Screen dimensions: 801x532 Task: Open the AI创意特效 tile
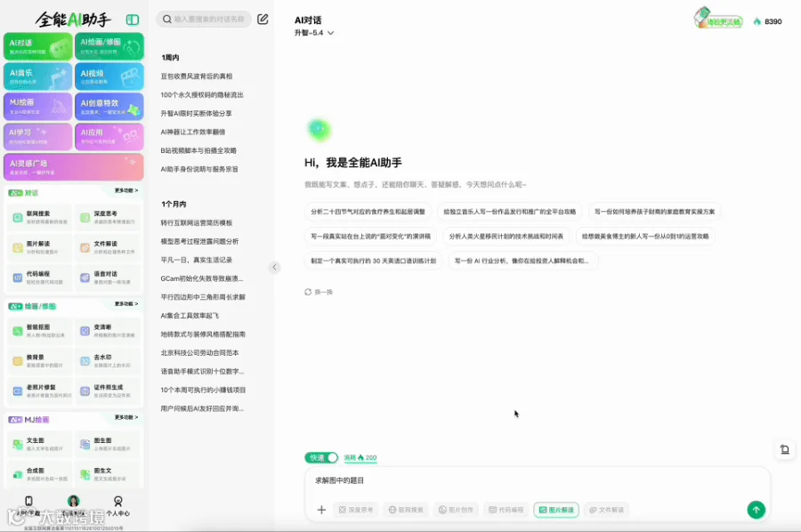tap(109, 106)
